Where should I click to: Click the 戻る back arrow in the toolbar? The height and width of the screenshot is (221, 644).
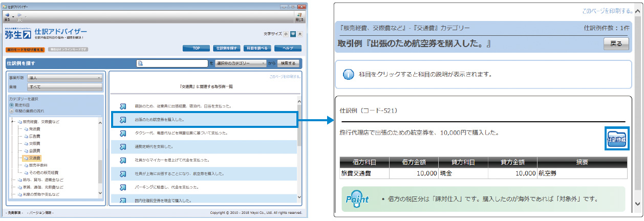point(7,15)
